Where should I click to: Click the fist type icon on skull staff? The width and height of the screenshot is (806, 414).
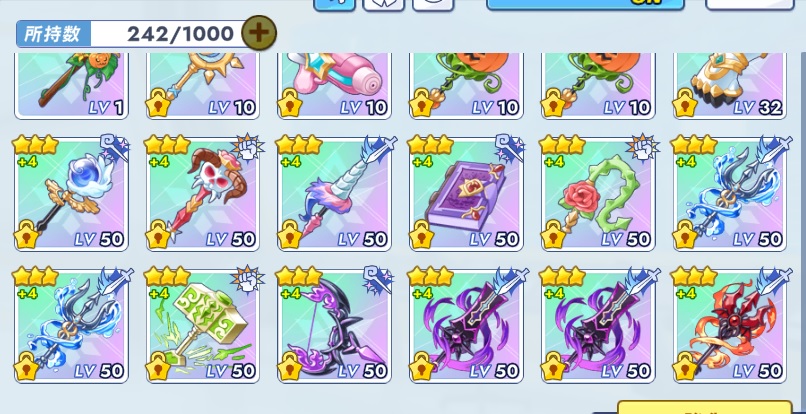click(x=247, y=149)
